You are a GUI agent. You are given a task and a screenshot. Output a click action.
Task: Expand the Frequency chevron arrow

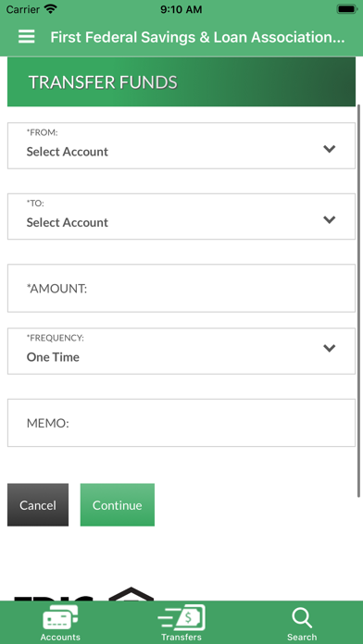(x=330, y=348)
